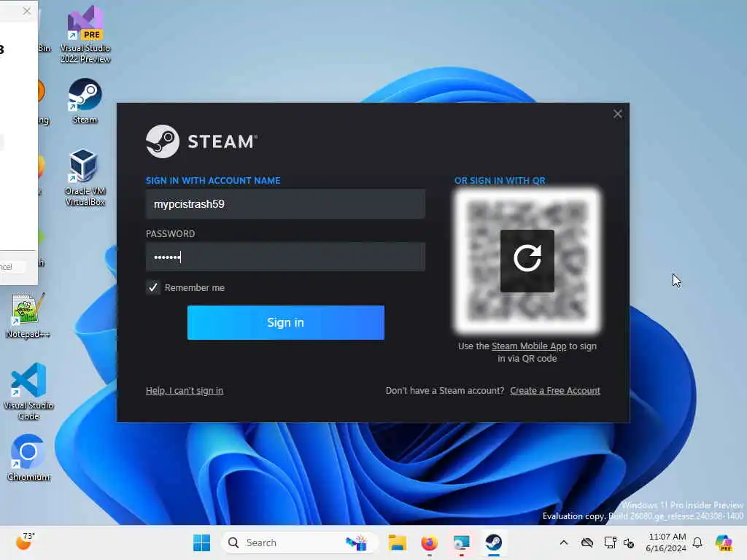The image size is (747, 560).
Task: Open Help, I can't sign in link
Action: [185, 391]
